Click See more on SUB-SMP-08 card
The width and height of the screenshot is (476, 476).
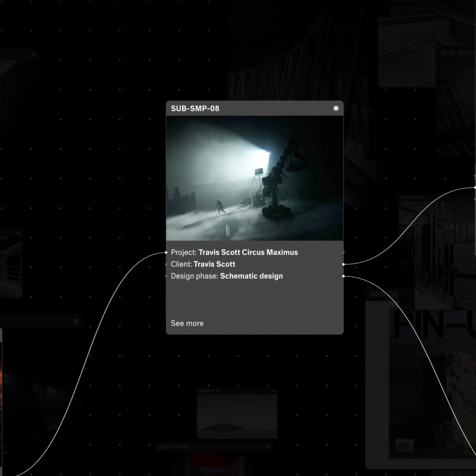187,323
